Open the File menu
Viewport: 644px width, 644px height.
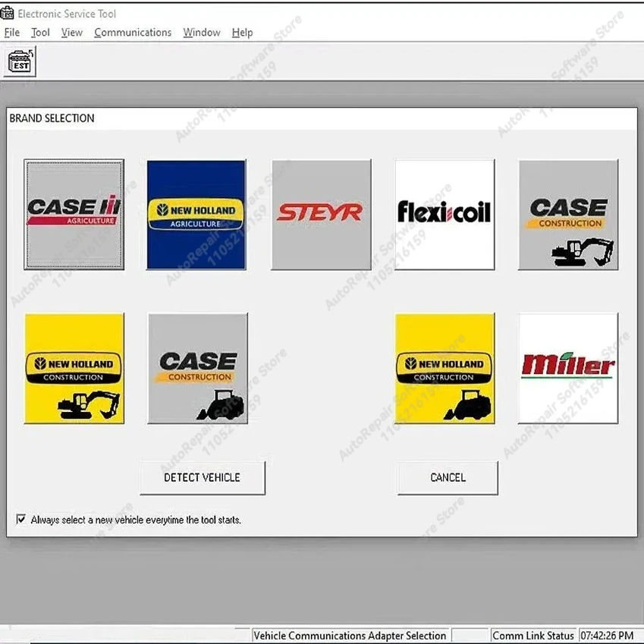pyautogui.click(x=12, y=33)
